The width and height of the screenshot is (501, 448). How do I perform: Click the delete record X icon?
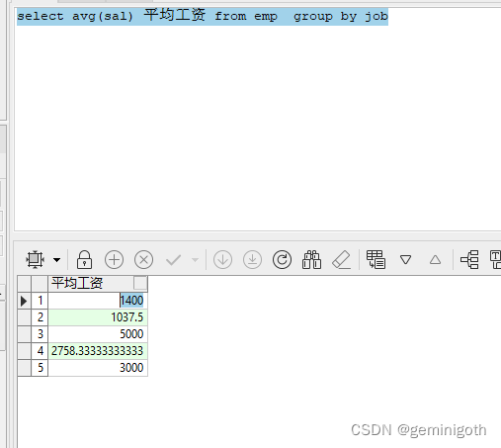coord(143,260)
